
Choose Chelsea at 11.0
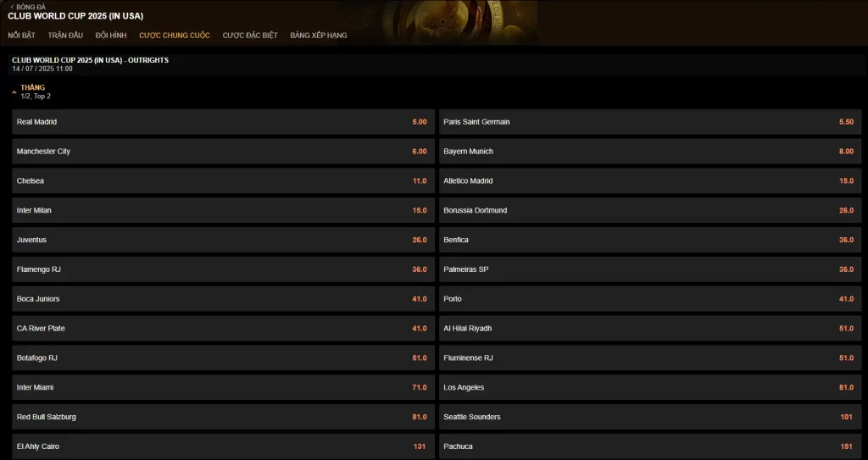click(x=223, y=181)
